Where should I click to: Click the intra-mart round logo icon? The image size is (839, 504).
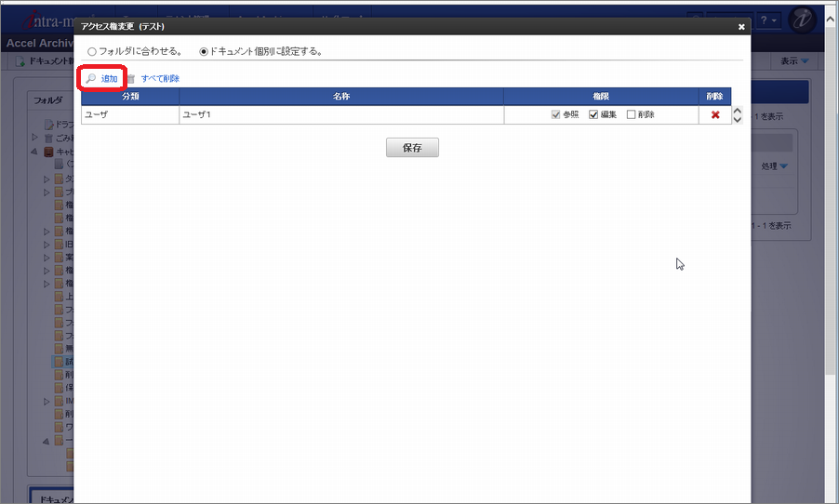[802, 20]
